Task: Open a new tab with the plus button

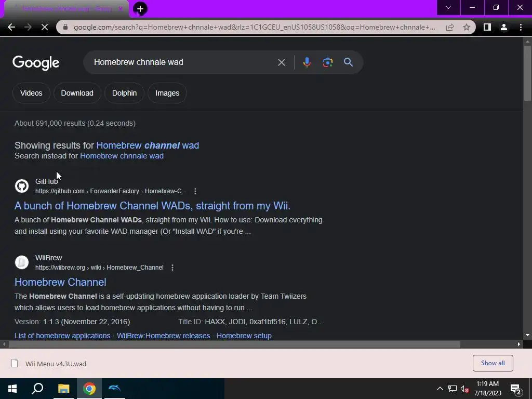Action: pyautogui.click(x=140, y=9)
